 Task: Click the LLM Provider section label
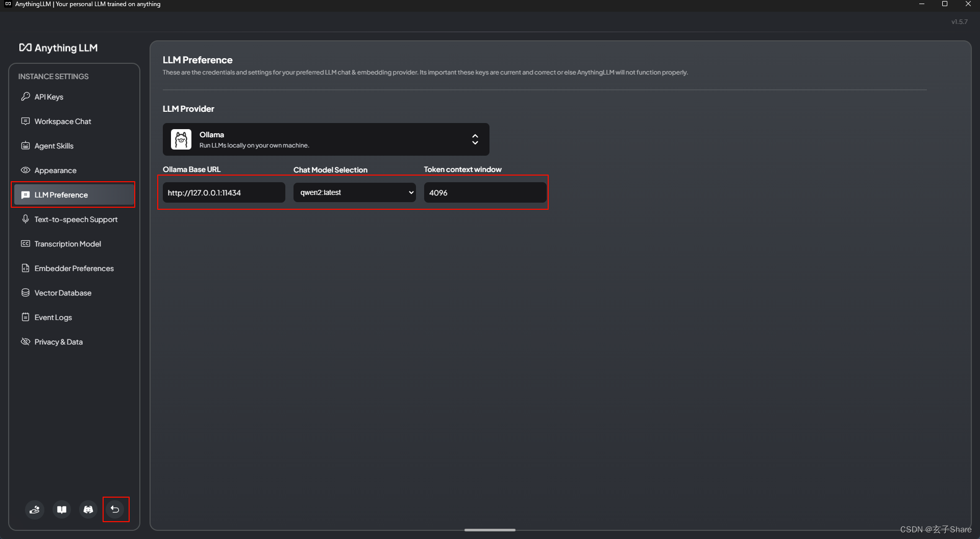(188, 109)
